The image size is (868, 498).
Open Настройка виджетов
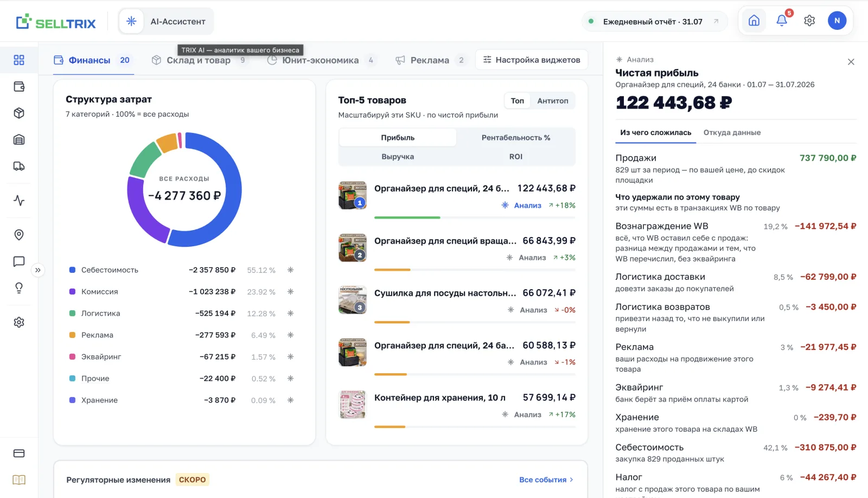(x=532, y=60)
